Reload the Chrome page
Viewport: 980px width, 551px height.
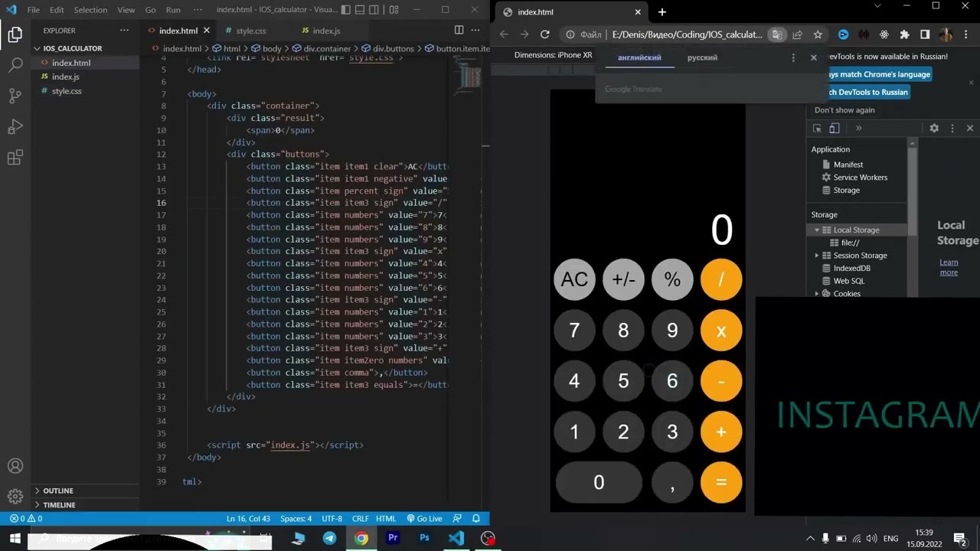pyautogui.click(x=544, y=34)
